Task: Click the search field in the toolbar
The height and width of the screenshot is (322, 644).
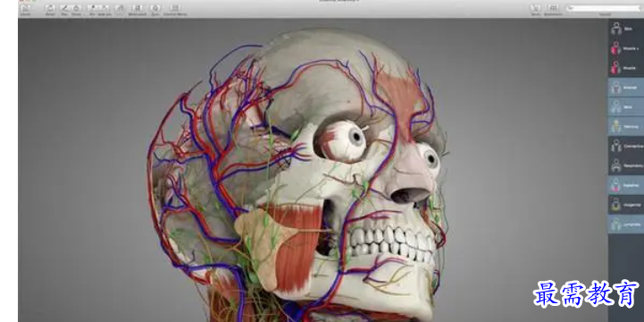Action: (604, 8)
